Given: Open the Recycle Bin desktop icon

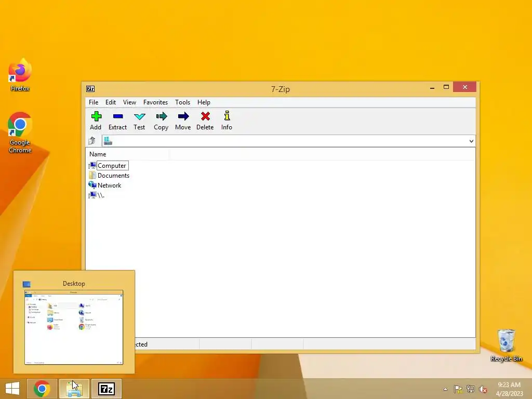Looking at the screenshot, I should 506,345.
